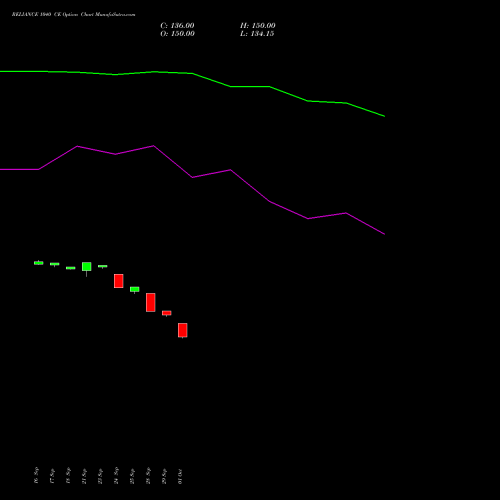Click the high price value H: 150.00

(x=258, y=26)
